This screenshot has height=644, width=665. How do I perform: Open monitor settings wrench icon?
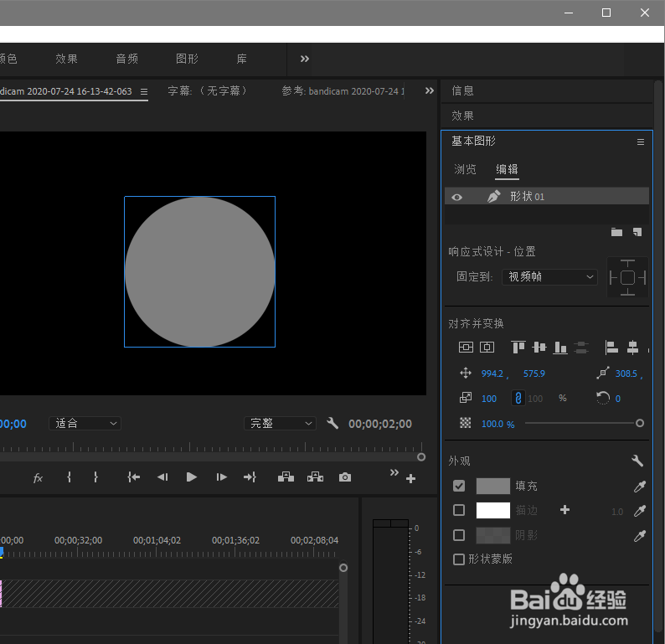coord(332,423)
